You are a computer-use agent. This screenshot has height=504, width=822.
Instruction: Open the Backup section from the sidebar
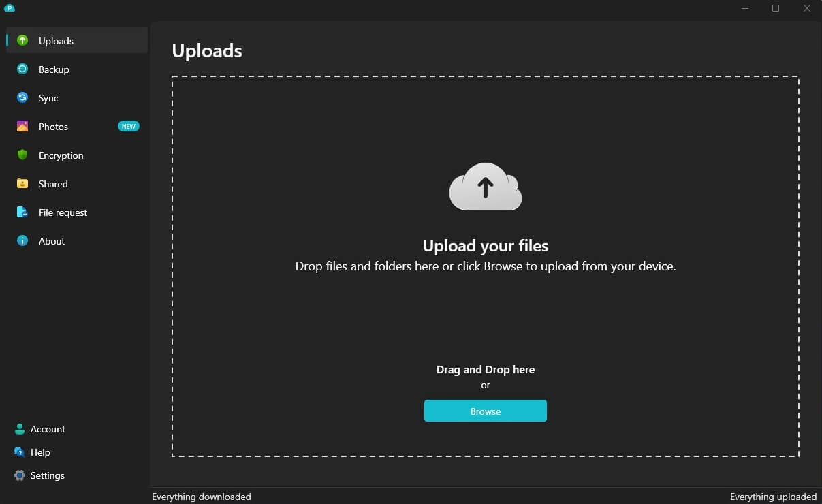click(53, 69)
